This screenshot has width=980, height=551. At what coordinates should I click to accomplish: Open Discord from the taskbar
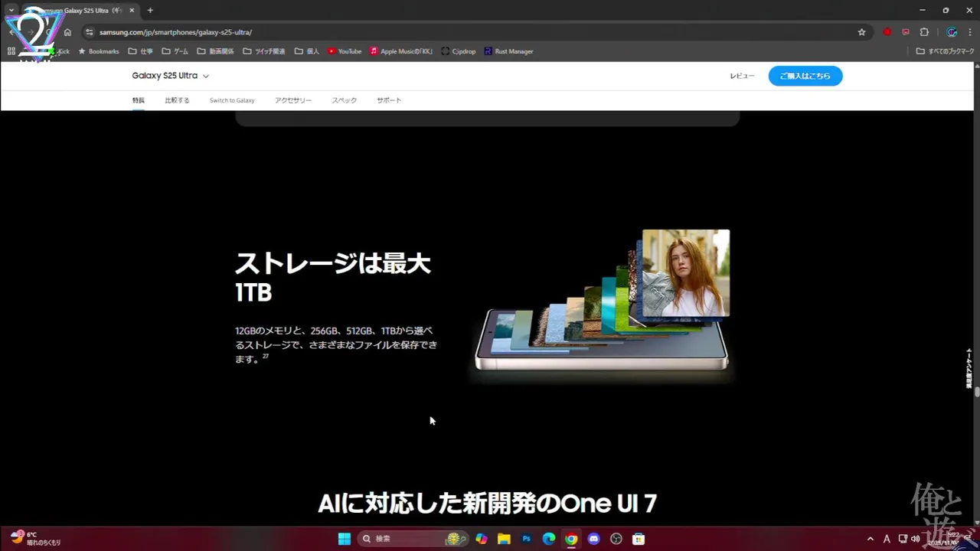[x=593, y=539]
